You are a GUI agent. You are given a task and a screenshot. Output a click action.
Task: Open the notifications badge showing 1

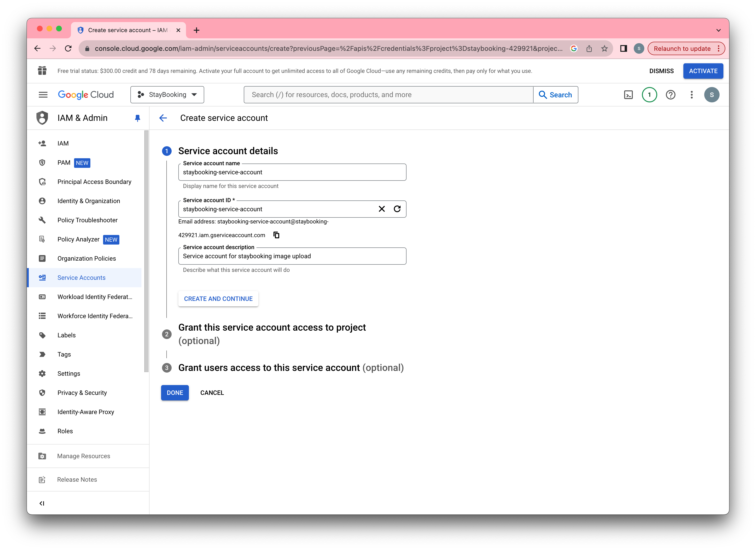coord(649,95)
